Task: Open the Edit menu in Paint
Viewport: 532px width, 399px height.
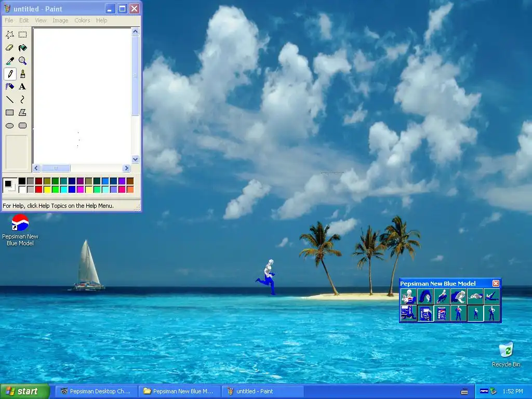Action: coord(24,20)
